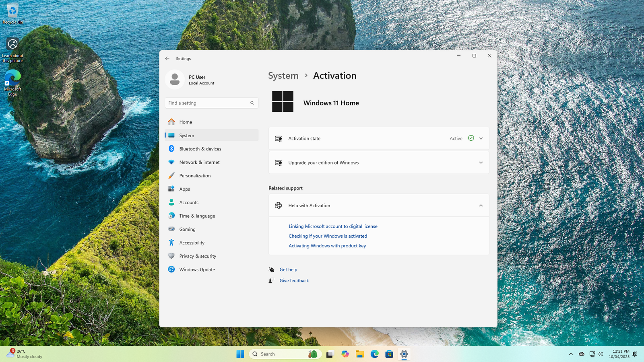
Task: Open Network & internet settings
Action: click(199, 162)
